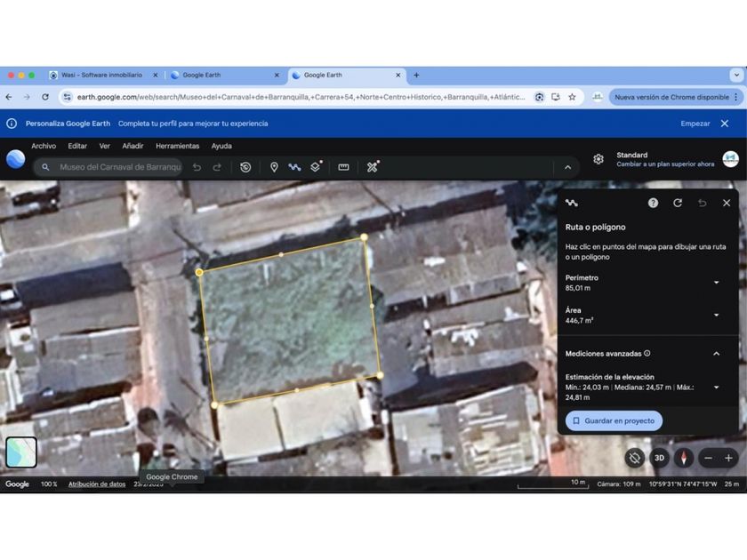Toggle the map rotation lock button
Viewport: 747px width, 560px height.
point(634,458)
